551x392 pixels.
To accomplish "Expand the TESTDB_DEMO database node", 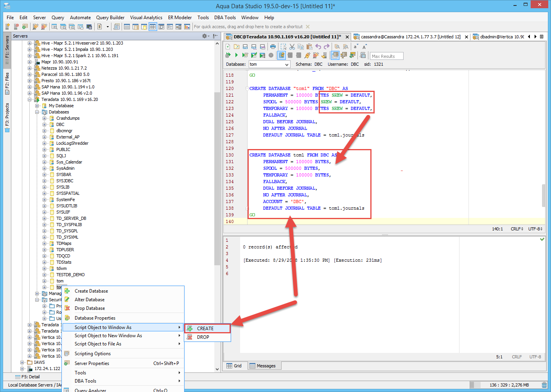I will (x=45, y=275).
